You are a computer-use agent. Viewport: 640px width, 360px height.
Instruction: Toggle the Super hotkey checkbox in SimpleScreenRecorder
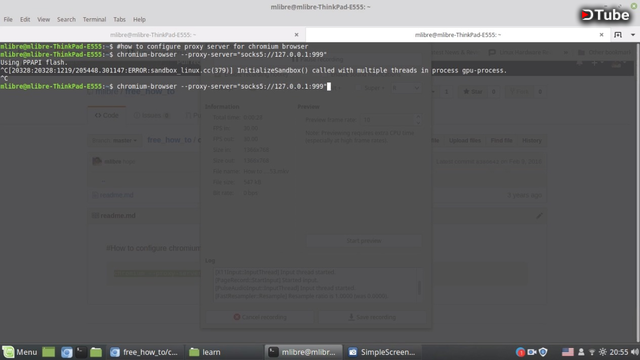[358, 88]
